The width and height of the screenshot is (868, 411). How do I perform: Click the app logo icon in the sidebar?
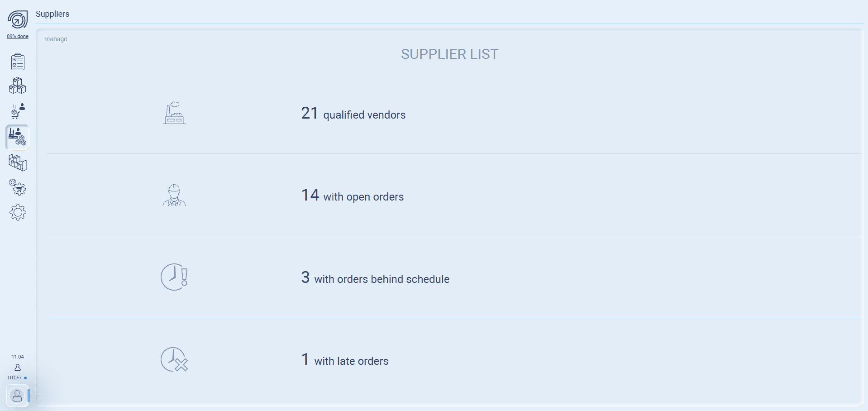(x=18, y=20)
